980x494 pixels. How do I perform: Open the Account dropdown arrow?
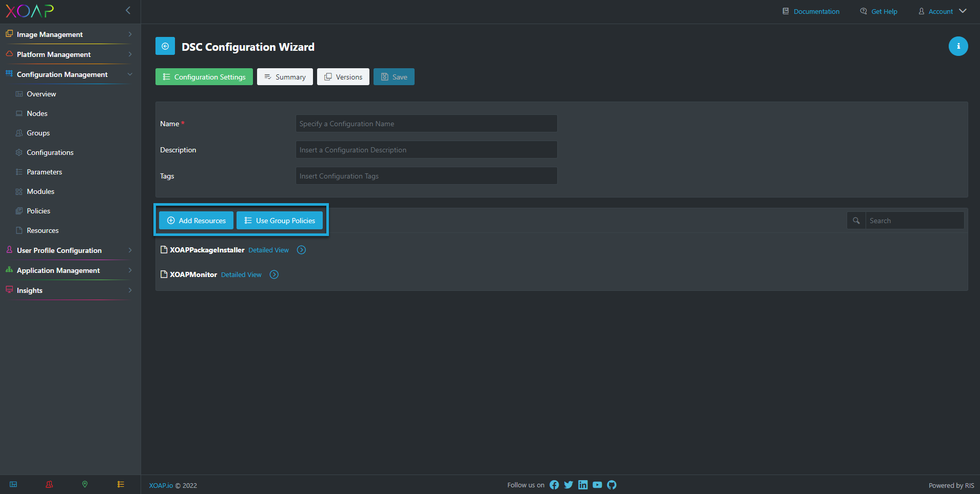click(x=963, y=11)
